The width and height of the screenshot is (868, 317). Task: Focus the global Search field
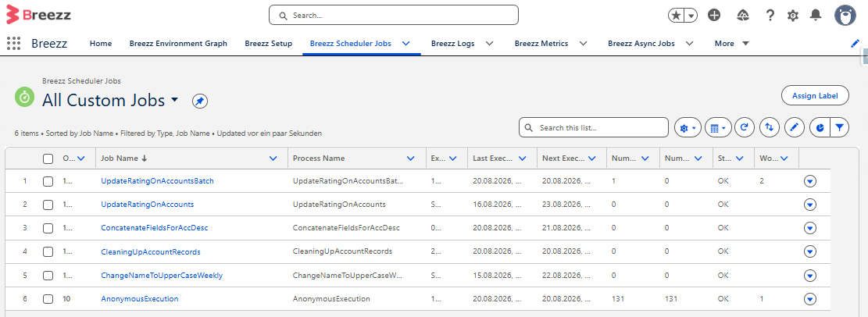(x=394, y=15)
